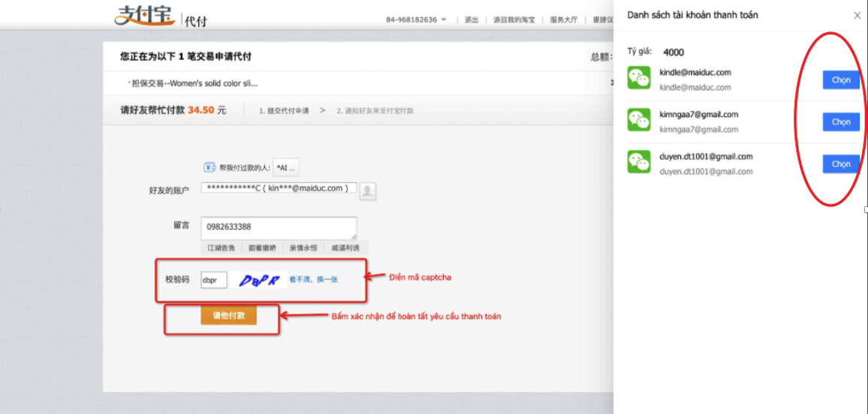Expand the 84-968182636 account dropdown
The image size is (868, 414).
coord(444,20)
